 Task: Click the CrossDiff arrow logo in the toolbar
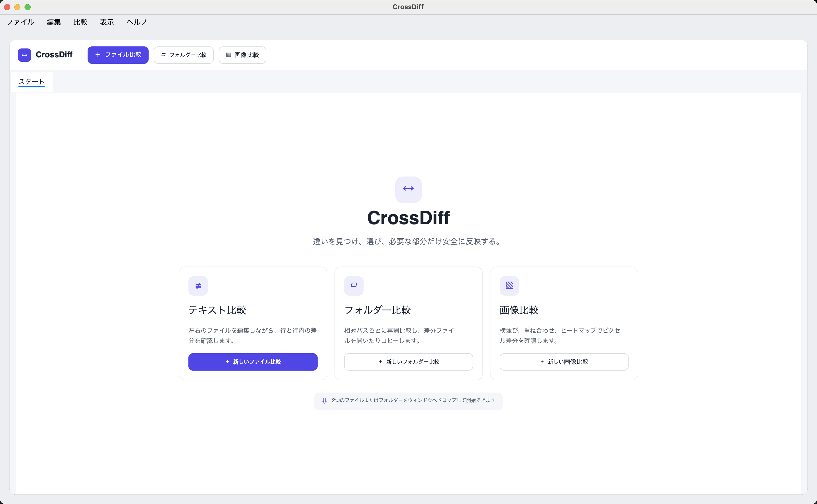click(x=24, y=55)
